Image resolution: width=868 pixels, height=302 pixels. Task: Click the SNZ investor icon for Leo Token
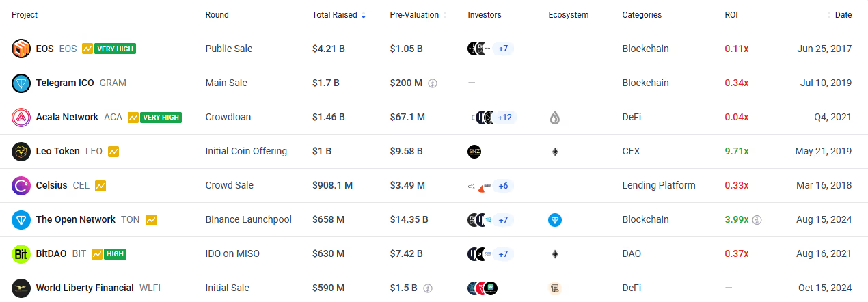(x=475, y=152)
